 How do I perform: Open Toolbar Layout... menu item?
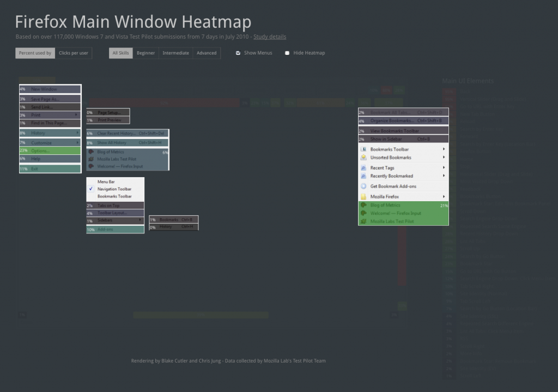coord(116,213)
